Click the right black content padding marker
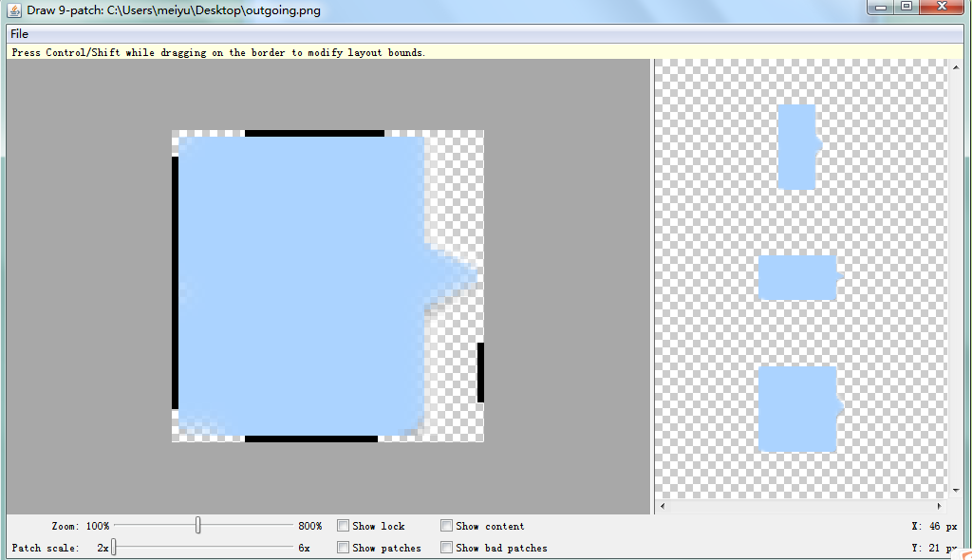This screenshot has height=560, width=972. tap(480, 372)
